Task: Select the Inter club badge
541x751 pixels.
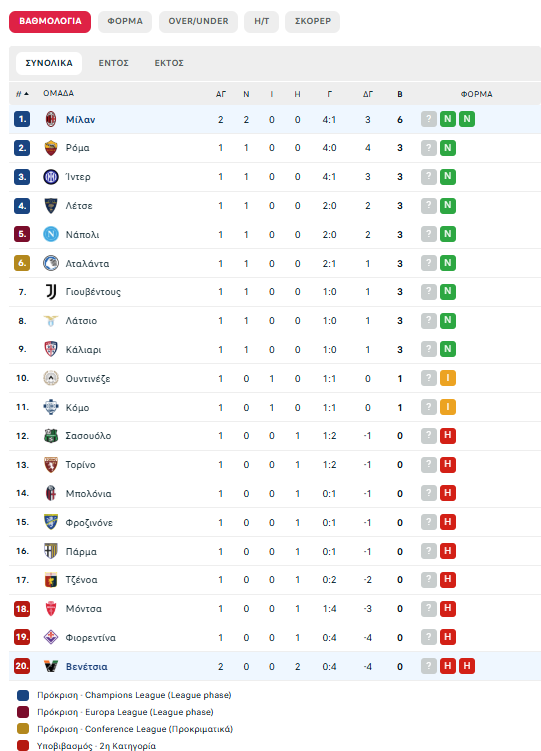Action: [x=51, y=177]
